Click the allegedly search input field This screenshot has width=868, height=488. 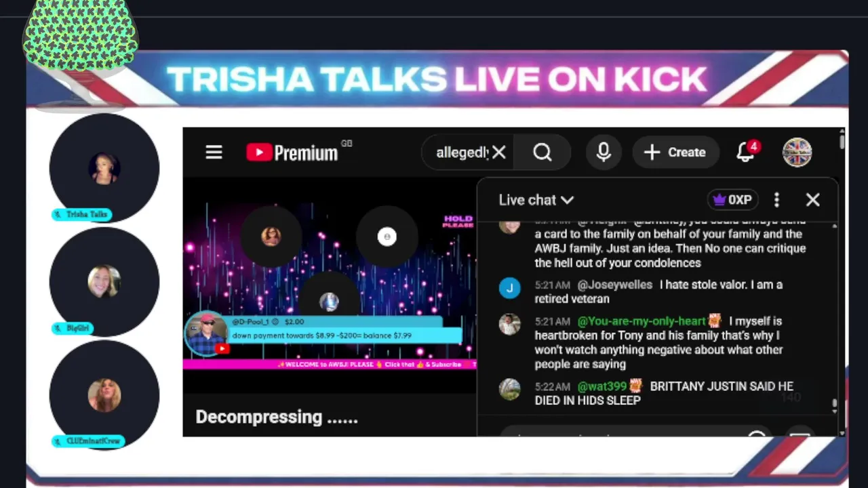click(x=462, y=152)
